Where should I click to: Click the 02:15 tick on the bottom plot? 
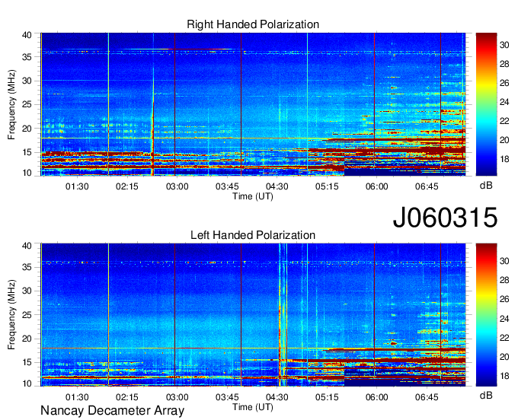point(127,397)
